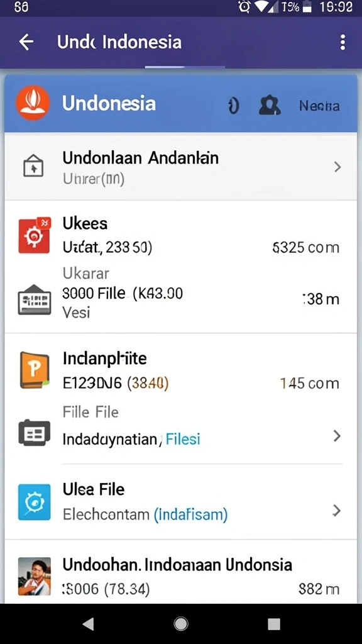The width and height of the screenshot is (362, 644).
Task: Expand the Indaduynatian Filesi chevron
Action: [337, 436]
